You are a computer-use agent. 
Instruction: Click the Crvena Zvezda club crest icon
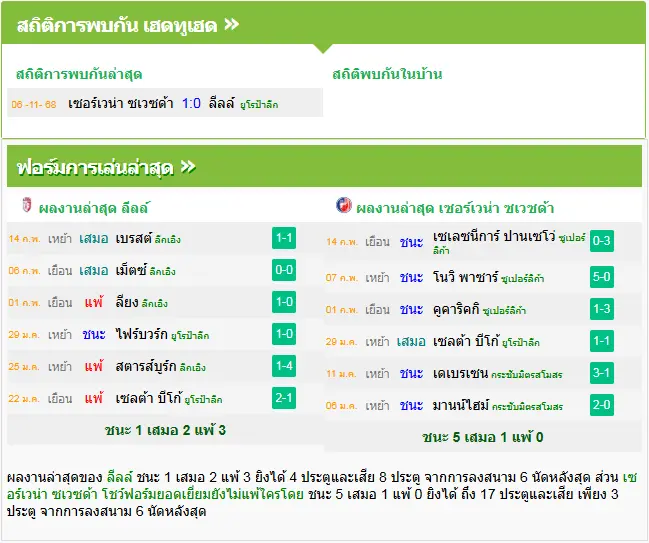click(344, 205)
